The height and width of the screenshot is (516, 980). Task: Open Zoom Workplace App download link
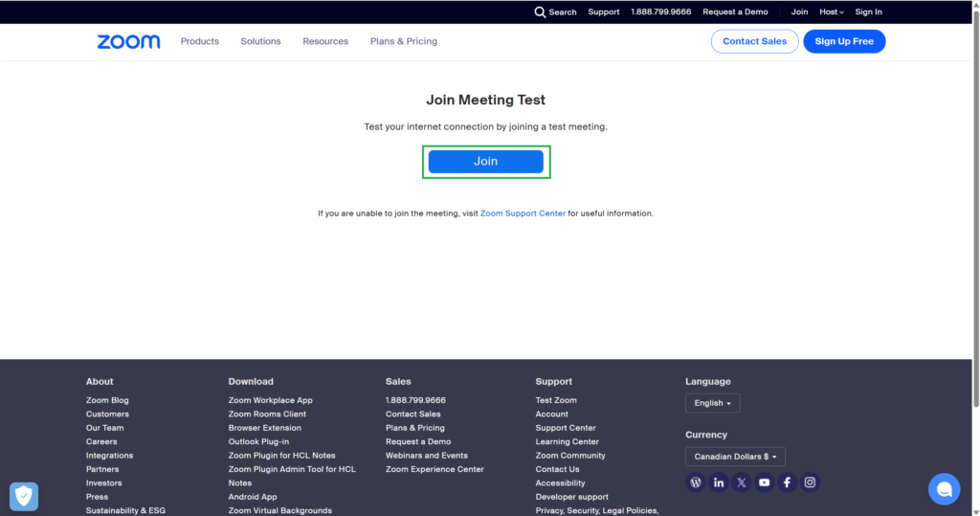coord(271,400)
